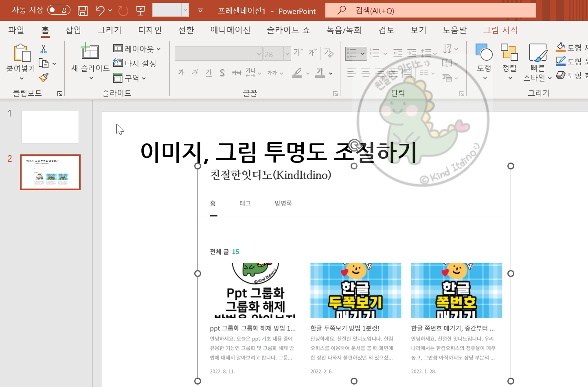Open 빠른 스타일 quick styles gallery
The image size is (588, 387).
(x=538, y=62)
